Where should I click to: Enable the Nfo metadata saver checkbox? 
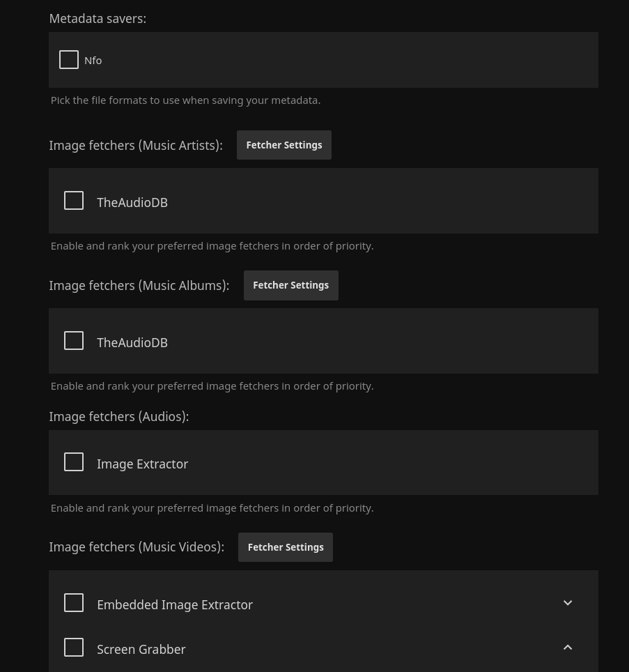point(69,60)
